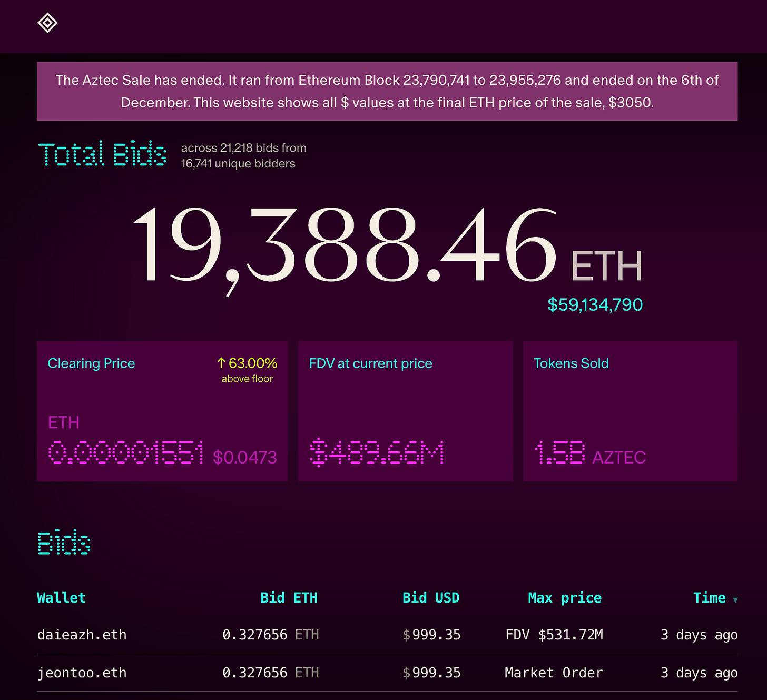The width and height of the screenshot is (767, 700).
Task: Click daieazh.eth time 3 days ago
Action: 699,635
